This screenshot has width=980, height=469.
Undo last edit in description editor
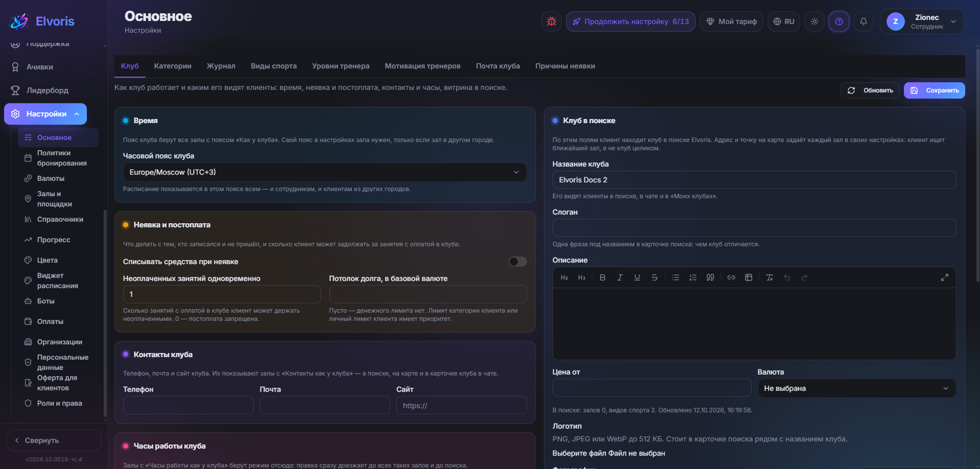787,277
